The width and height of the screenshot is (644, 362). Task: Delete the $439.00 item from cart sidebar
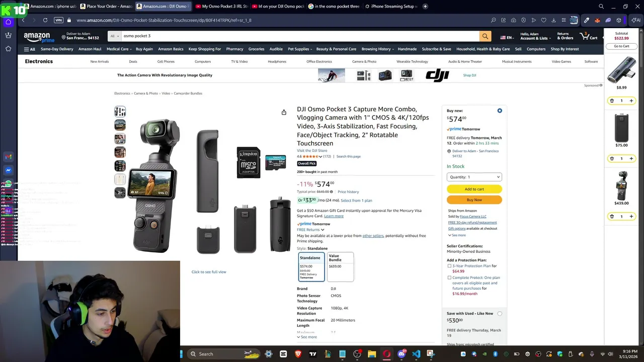(612, 216)
